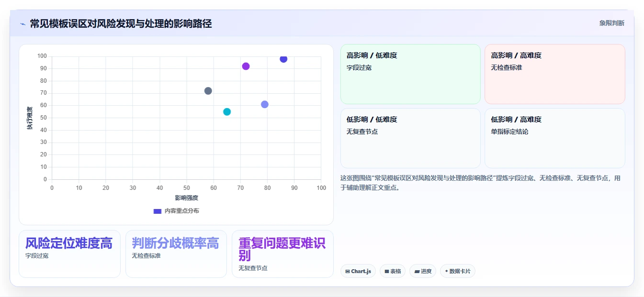Click 无复查节点 under 重复问题更难识别

click(x=253, y=268)
